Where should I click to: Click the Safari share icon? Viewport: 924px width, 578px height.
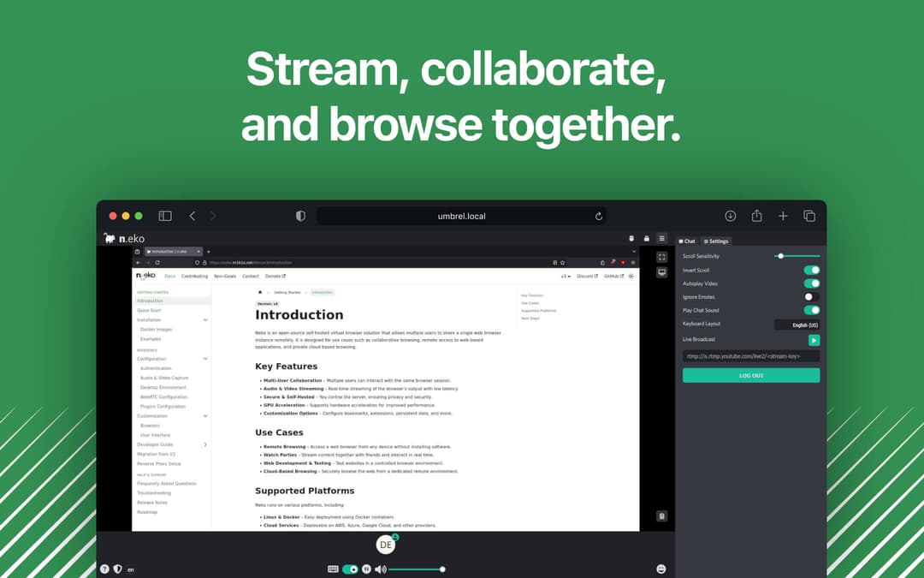(x=756, y=216)
